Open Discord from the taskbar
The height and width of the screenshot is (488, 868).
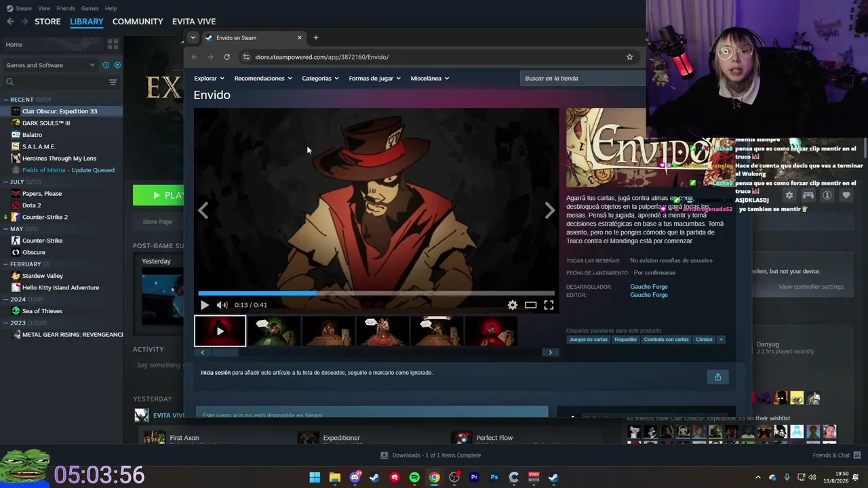[x=355, y=477]
